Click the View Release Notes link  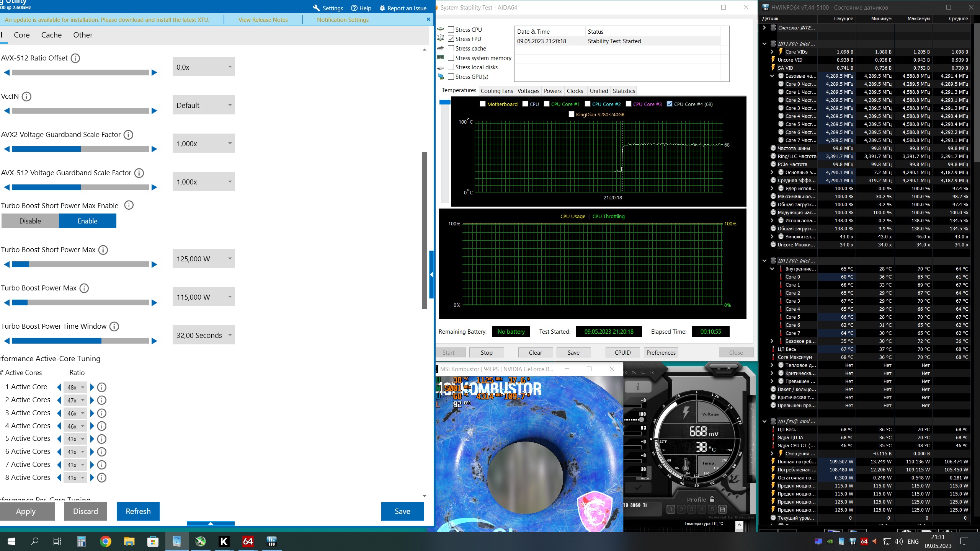pyautogui.click(x=263, y=20)
